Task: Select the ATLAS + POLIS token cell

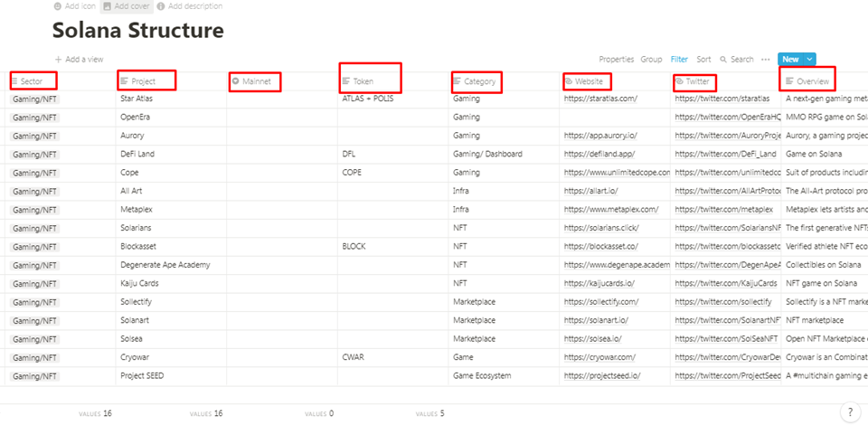Action: click(x=393, y=99)
